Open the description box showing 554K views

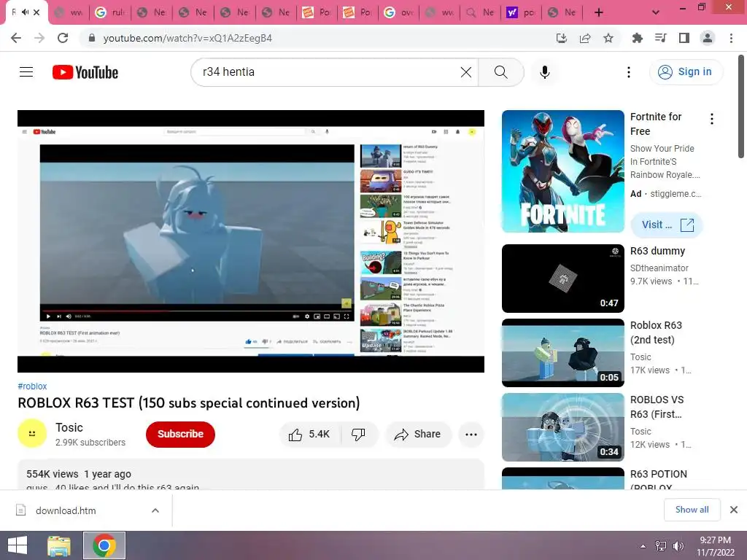tap(251, 475)
